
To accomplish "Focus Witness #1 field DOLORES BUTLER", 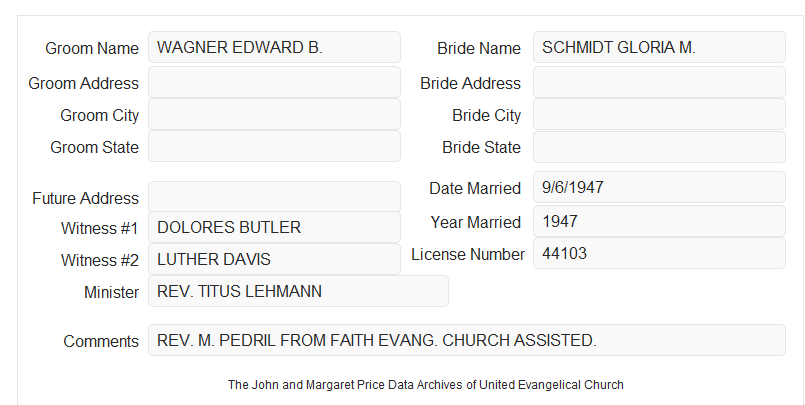I will (x=274, y=227).
